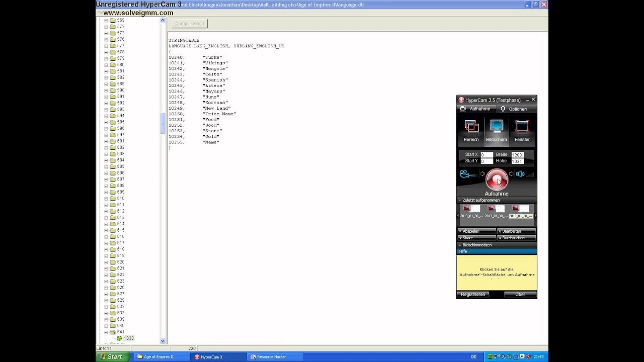Click the Abspielen button
The height and width of the screenshot is (362, 644).
click(476, 231)
